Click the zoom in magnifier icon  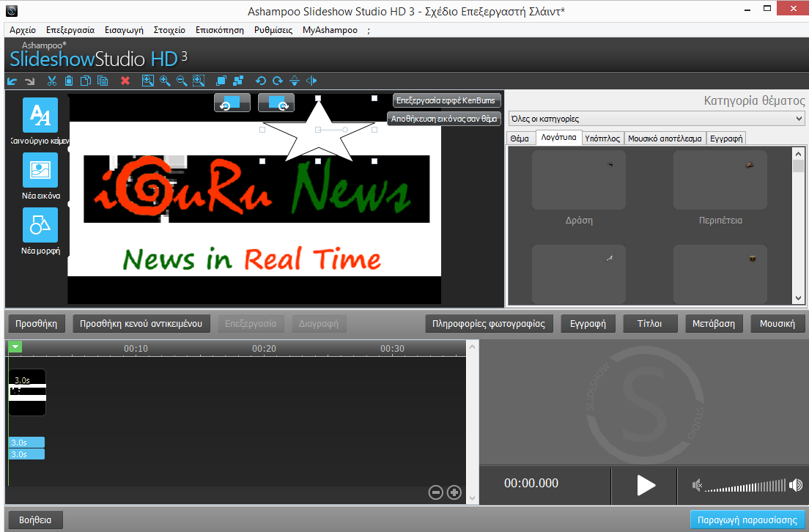coord(165,81)
